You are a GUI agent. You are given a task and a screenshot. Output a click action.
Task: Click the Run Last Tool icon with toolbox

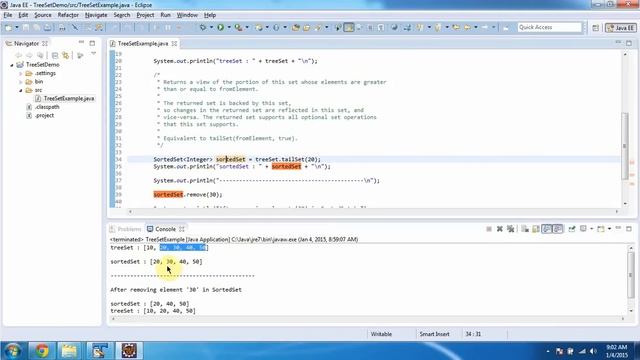[x=238, y=27]
